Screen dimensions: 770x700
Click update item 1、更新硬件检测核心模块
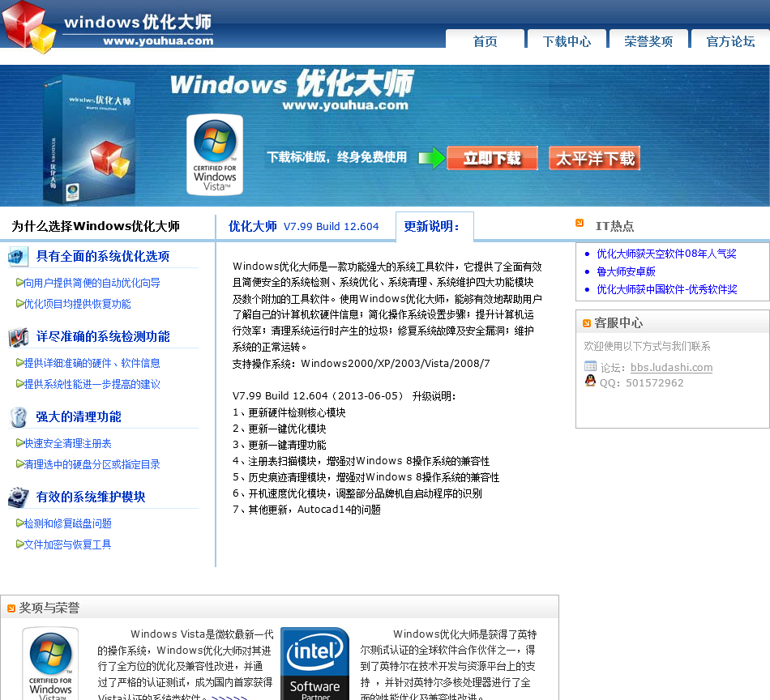click(289, 412)
